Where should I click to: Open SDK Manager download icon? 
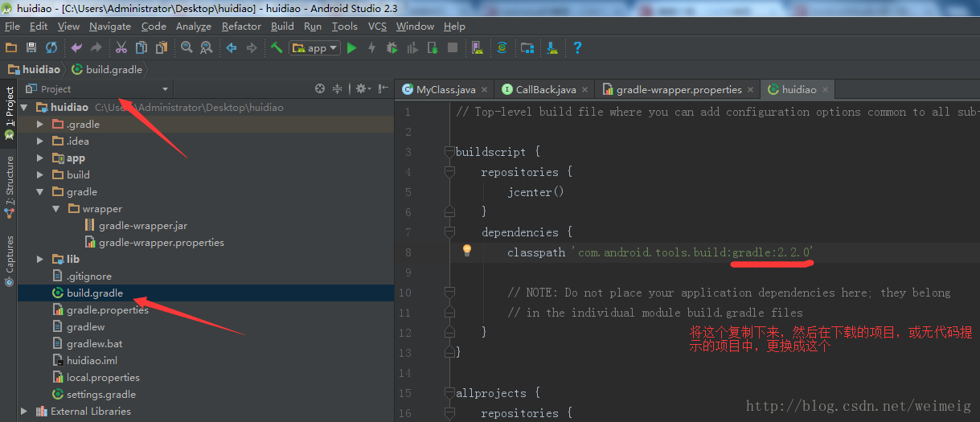[x=552, y=48]
